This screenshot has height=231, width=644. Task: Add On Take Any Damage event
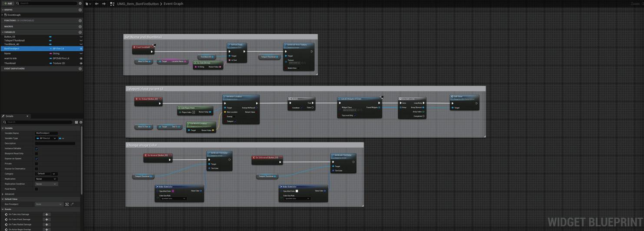click(x=47, y=214)
